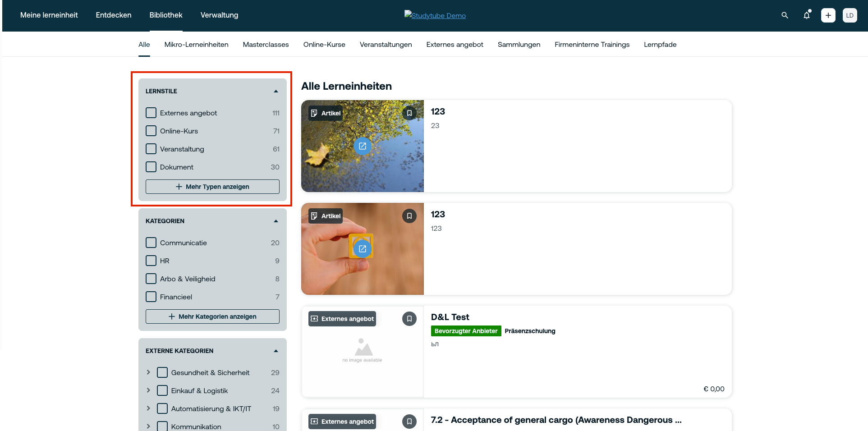The image size is (868, 431).
Task: Collapse the Lernstile filter panel
Action: click(276, 91)
